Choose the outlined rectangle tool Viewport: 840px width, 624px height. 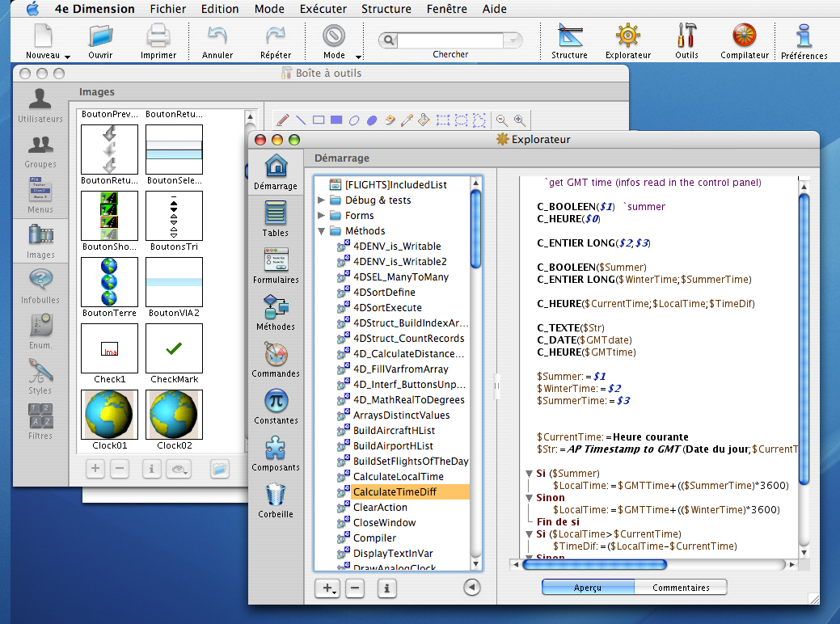click(x=319, y=120)
